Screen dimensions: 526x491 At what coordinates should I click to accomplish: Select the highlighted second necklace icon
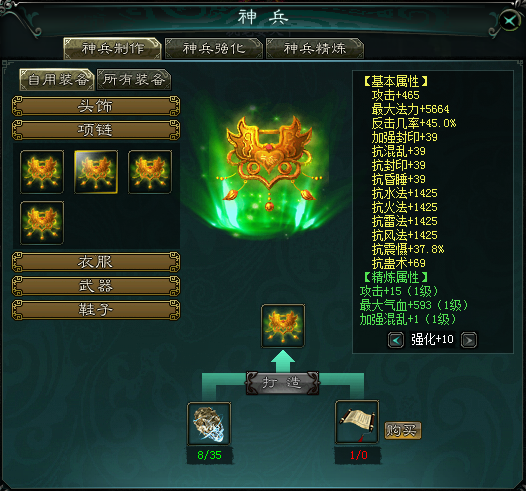(96, 172)
